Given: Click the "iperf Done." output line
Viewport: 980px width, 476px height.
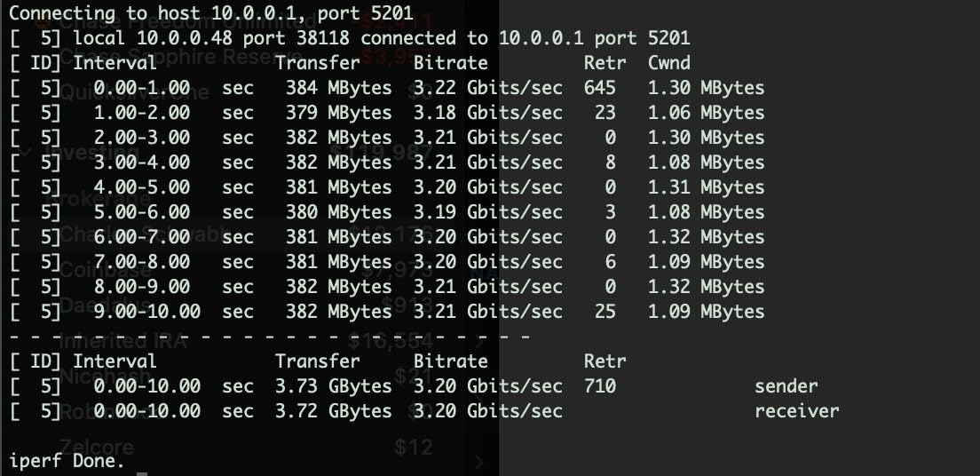Looking at the screenshot, I should click(67, 461).
